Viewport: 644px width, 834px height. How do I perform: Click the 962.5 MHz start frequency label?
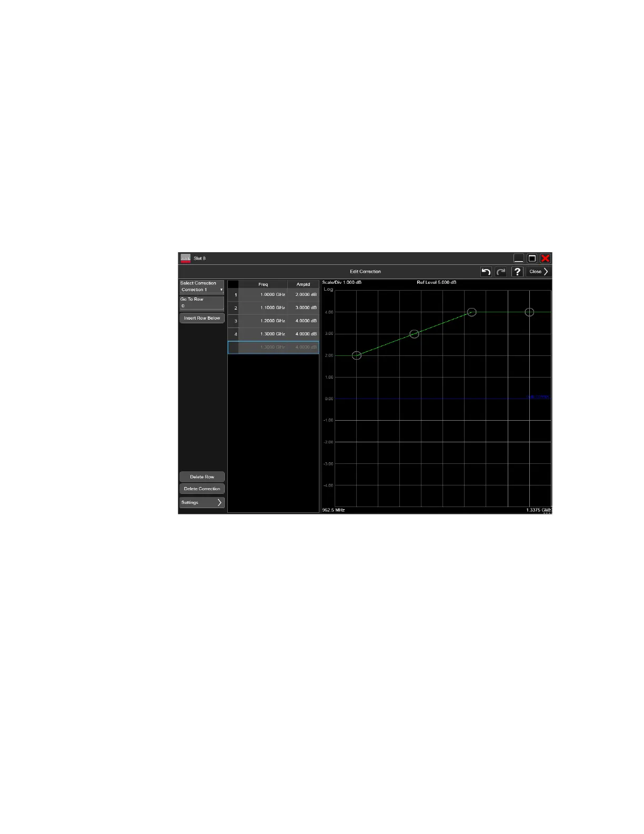[334, 510]
